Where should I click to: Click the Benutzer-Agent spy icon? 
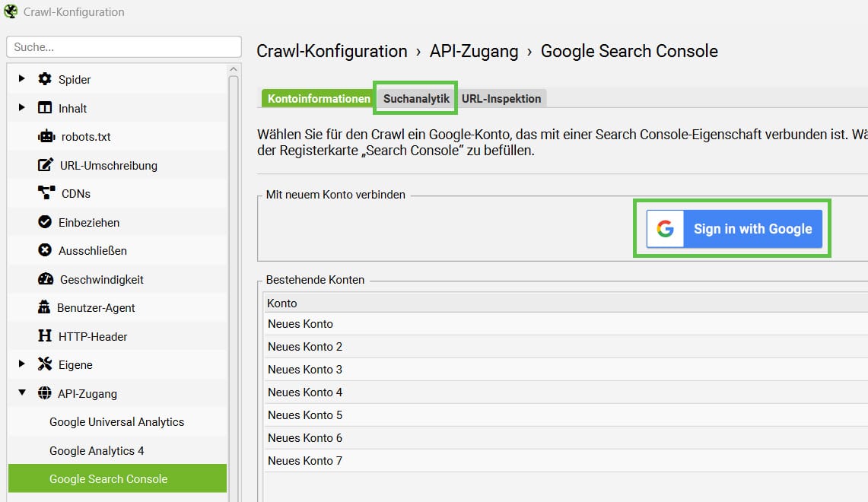(x=43, y=307)
